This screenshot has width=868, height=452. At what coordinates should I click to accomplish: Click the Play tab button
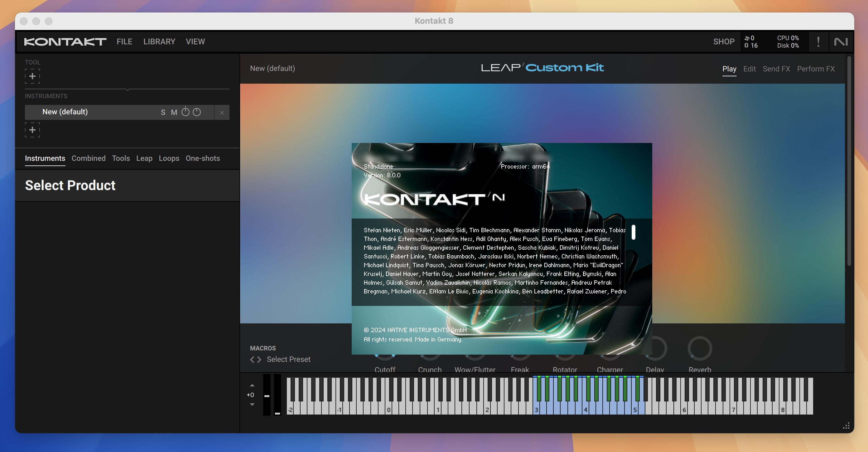729,68
